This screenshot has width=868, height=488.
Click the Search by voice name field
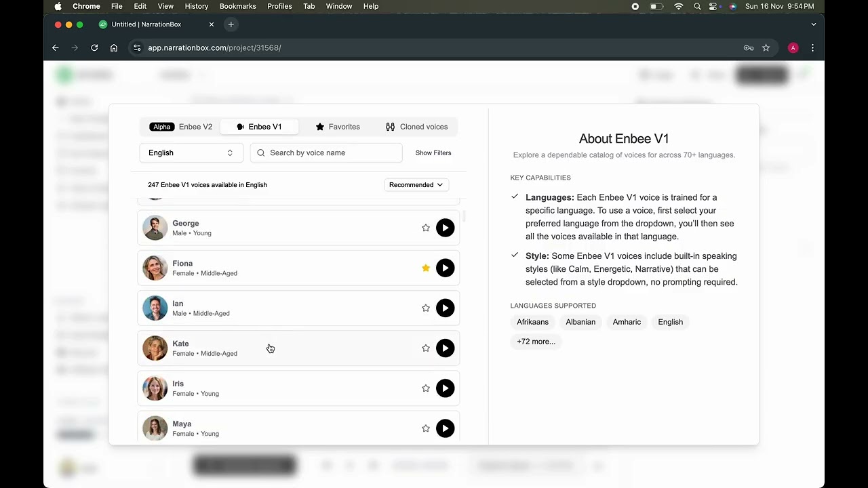[x=326, y=152]
